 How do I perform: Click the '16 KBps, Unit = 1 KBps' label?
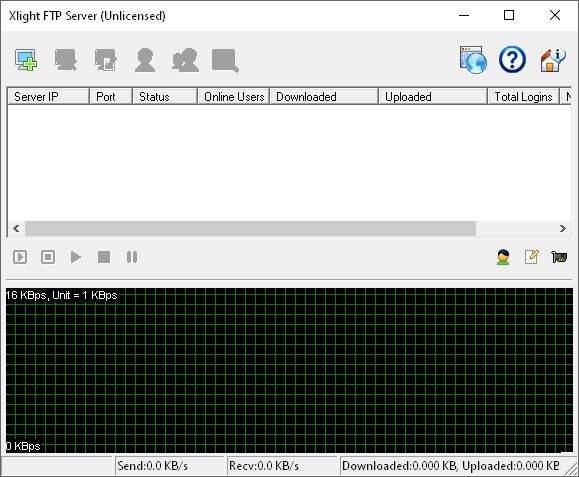[x=62, y=295]
